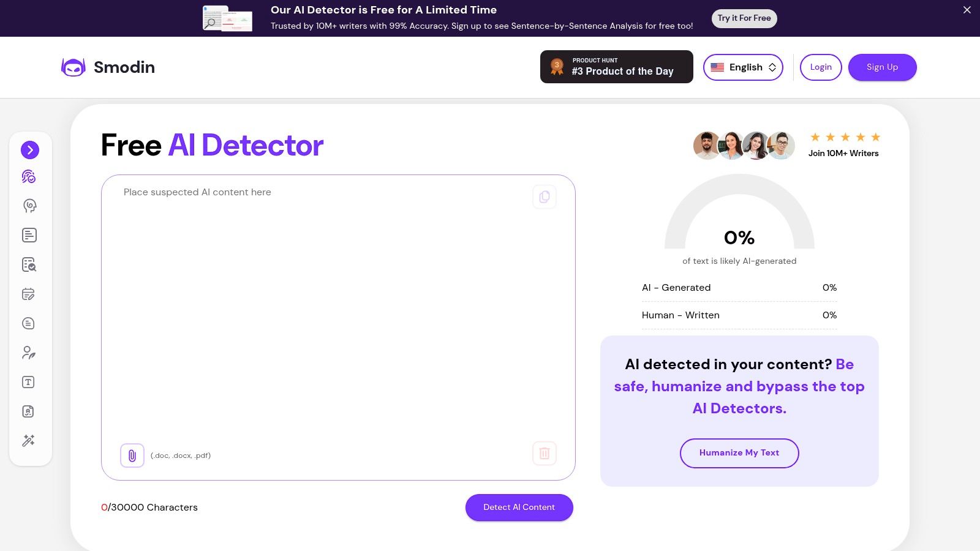Image resolution: width=980 pixels, height=551 pixels.
Task: Open the English language dropdown
Action: [743, 67]
